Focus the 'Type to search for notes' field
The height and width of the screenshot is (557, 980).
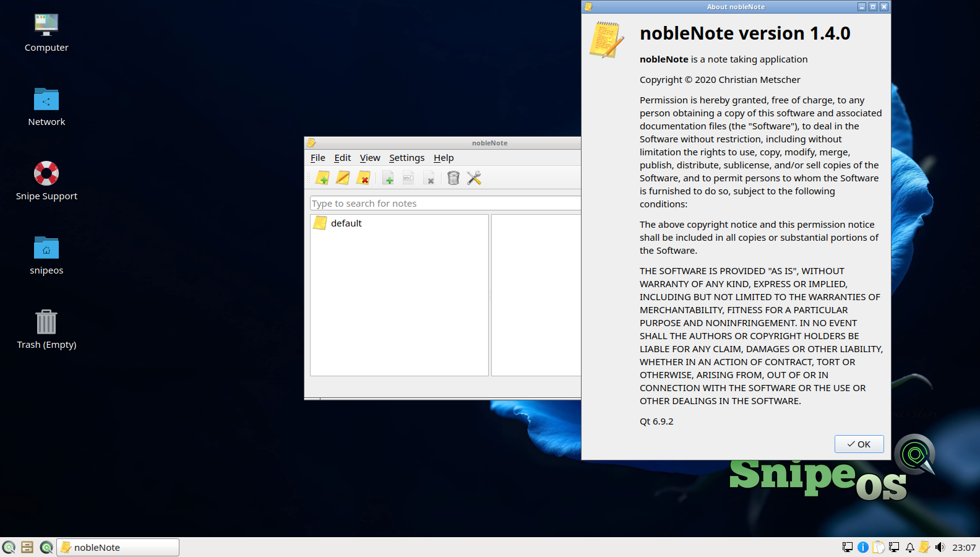pos(445,204)
